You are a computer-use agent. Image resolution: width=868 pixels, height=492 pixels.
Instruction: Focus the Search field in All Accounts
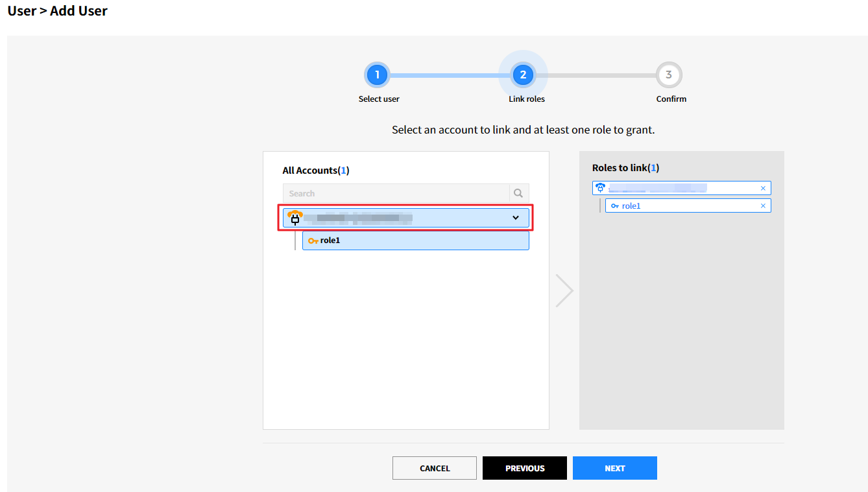[x=396, y=193]
